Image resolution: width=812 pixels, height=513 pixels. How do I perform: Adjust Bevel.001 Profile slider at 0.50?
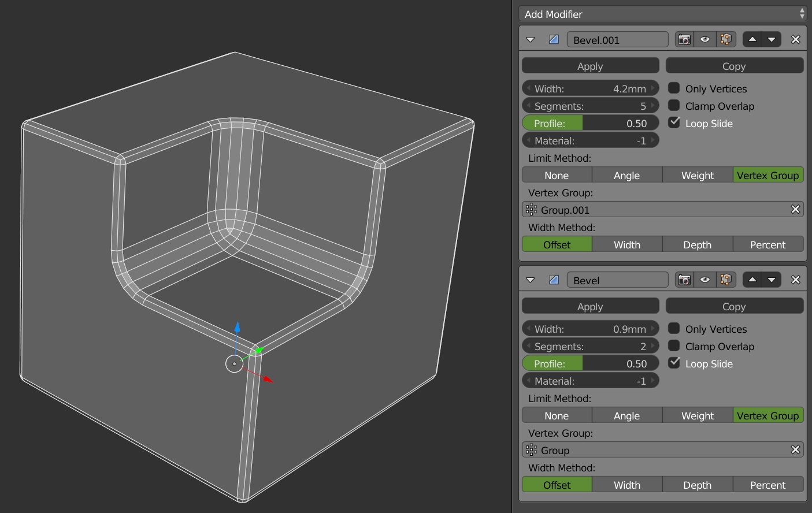click(590, 123)
